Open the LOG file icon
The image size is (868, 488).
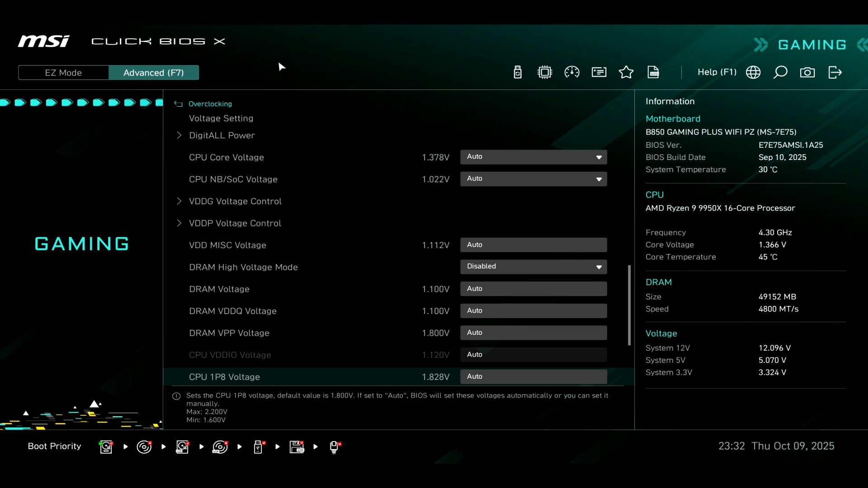click(653, 72)
